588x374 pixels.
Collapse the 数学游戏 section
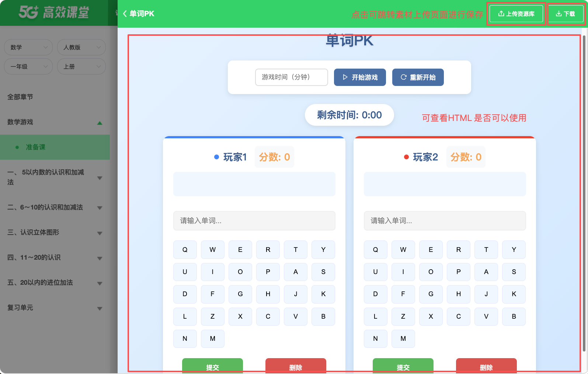100,123
